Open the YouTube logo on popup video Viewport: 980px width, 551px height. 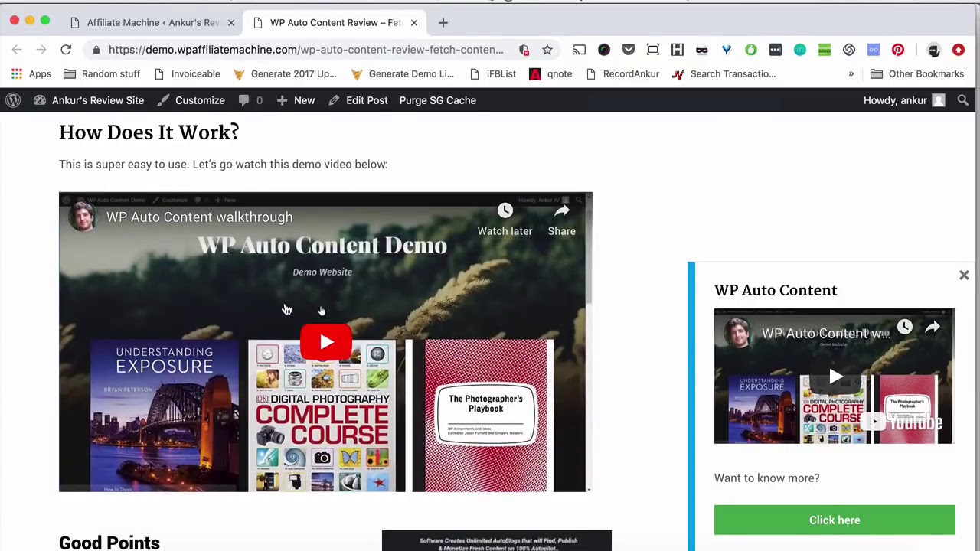(903, 422)
